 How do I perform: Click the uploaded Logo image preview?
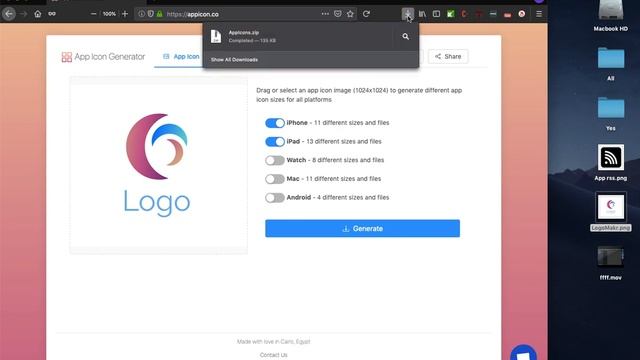(158, 165)
